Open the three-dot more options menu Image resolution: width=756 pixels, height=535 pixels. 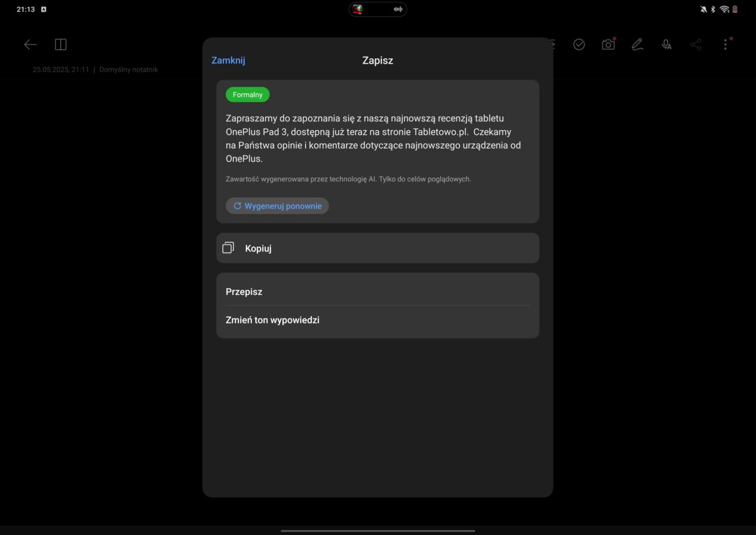pos(725,45)
